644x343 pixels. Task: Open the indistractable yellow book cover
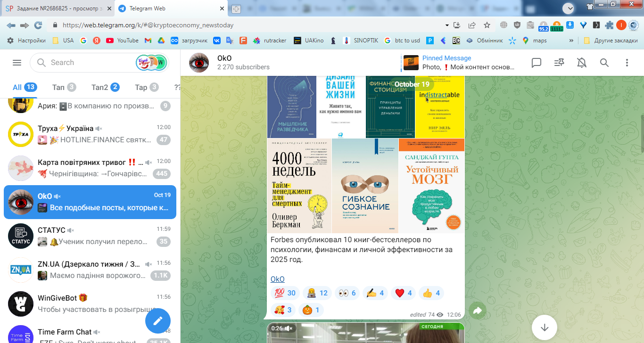pos(440,107)
